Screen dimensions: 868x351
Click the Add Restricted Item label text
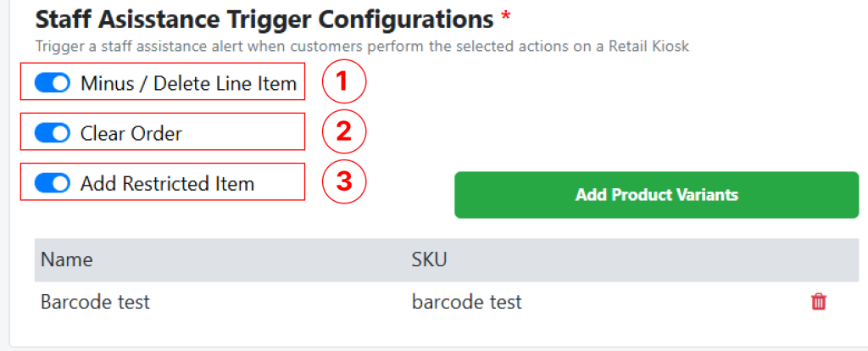(x=167, y=183)
